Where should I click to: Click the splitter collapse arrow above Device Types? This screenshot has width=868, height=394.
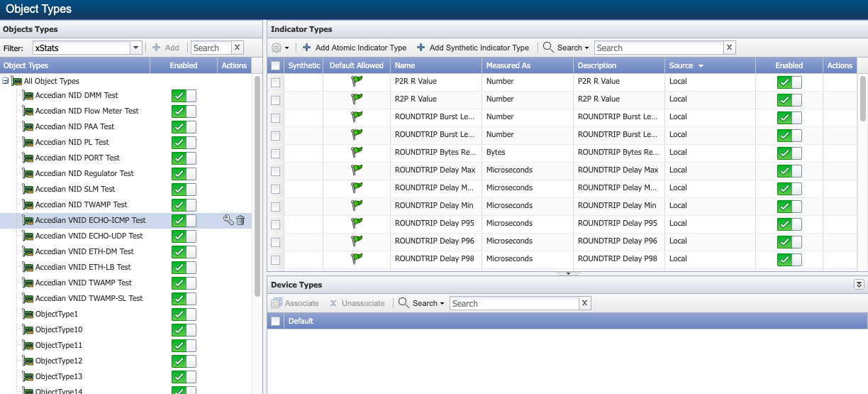(x=568, y=273)
